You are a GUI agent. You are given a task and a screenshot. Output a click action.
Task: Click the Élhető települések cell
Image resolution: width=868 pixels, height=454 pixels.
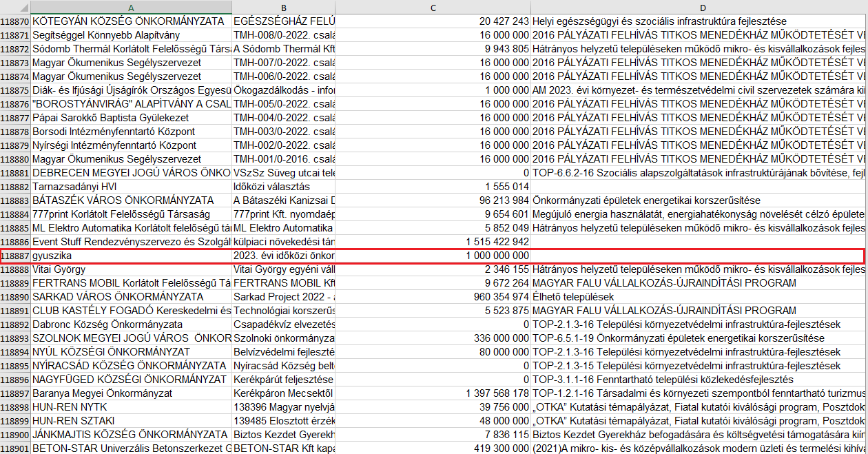coord(699,297)
